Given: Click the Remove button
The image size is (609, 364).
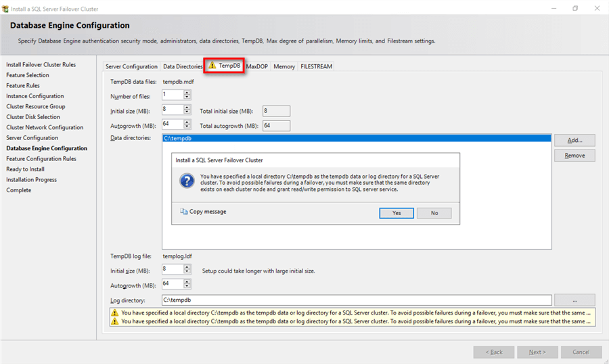Looking at the screenshot, I should [x=574, y=156].
